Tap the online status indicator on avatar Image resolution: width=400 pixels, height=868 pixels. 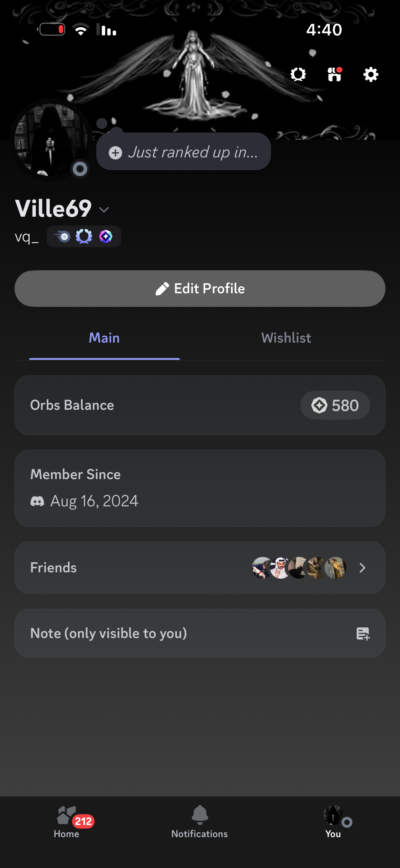coord(80,169)
